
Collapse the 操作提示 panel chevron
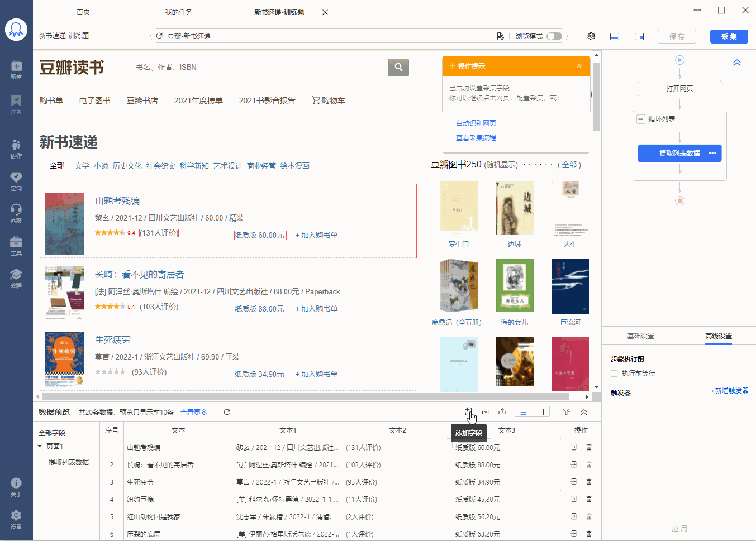click(x=579, y=66)
